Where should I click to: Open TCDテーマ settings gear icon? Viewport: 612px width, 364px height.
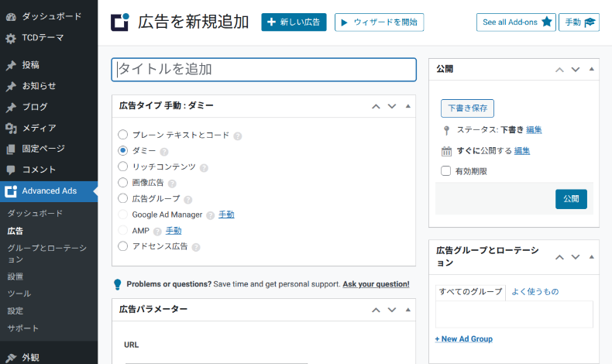(x=11, y=39)
